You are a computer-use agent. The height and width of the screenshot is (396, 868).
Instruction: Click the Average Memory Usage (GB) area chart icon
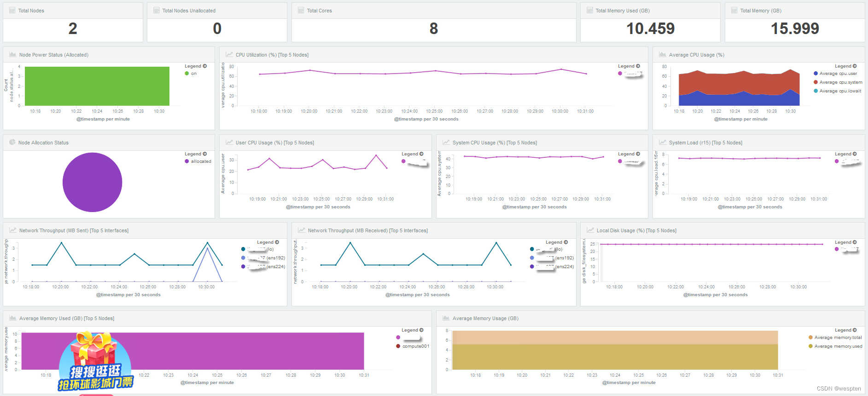click(446, 318)
